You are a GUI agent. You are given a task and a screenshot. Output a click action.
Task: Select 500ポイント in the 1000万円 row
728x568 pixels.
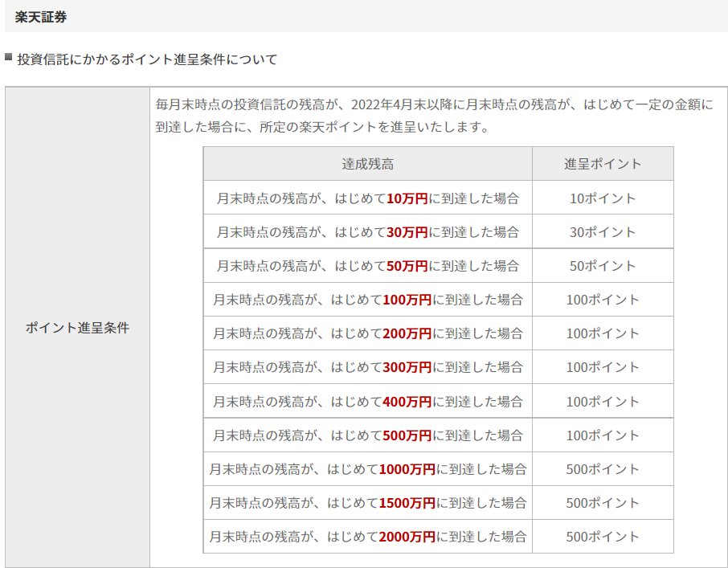point(603,468)
